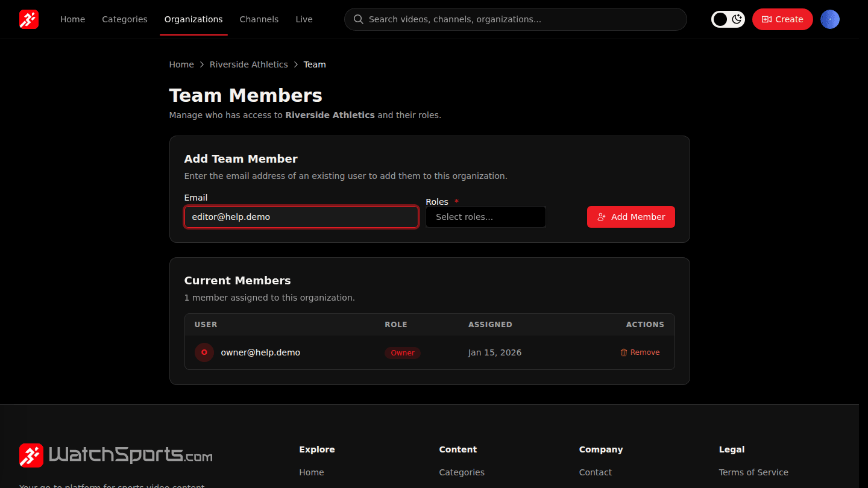868x488 pixels.
Task: Click the Add Member button
Action: (x=631, y=217)
